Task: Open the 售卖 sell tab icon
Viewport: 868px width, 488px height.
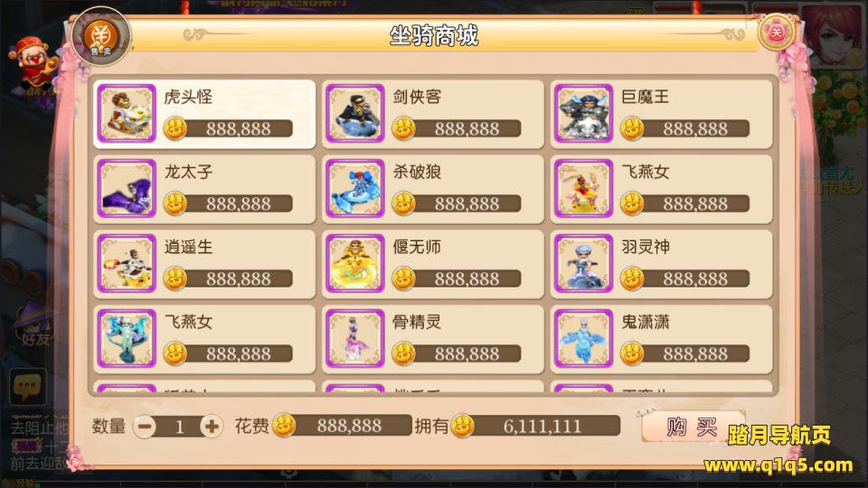Action: (x=100, y=37)
